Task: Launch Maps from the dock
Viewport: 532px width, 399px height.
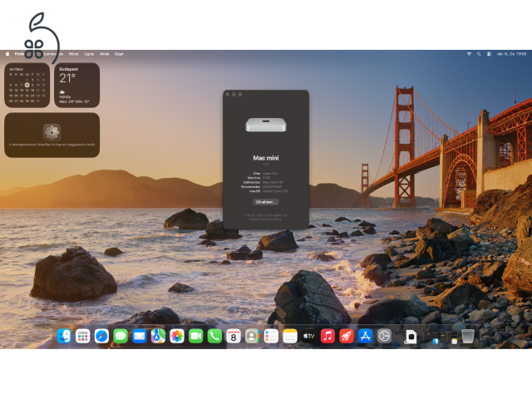Action: click(158, 336)
